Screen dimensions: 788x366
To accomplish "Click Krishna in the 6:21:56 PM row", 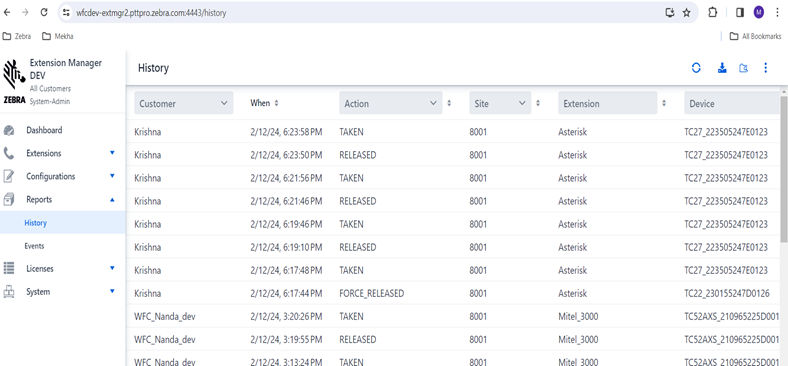I will click(x=147, y=178).
